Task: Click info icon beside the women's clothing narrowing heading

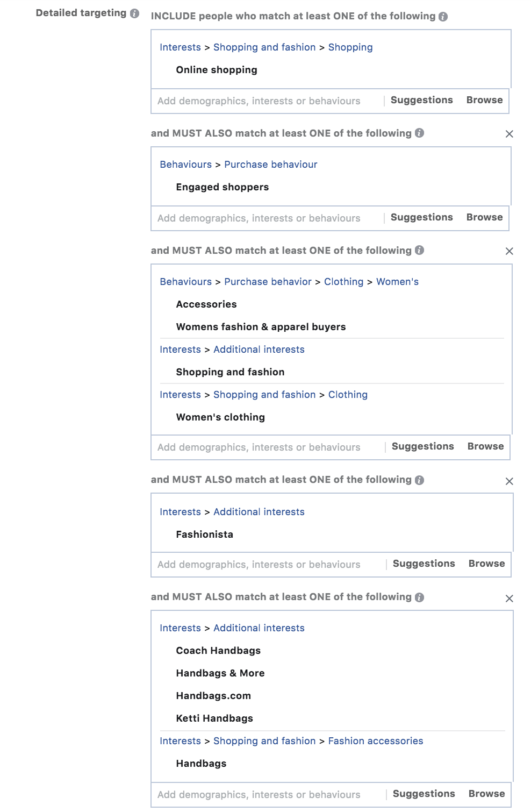Action: point(419,250)
